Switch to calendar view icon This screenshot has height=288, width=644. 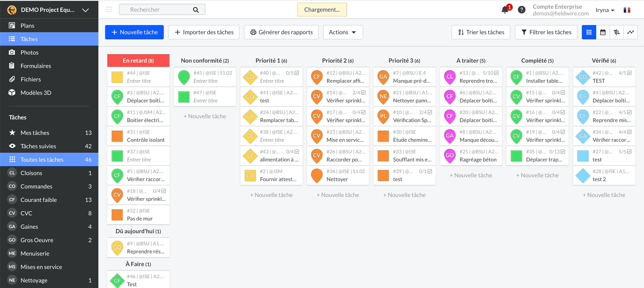coord(603,32)
